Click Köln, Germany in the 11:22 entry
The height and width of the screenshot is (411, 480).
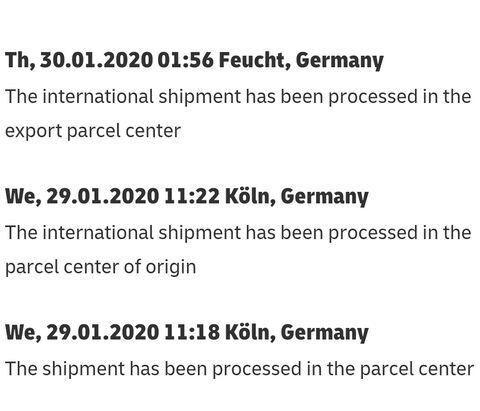[x=297, y=197]
